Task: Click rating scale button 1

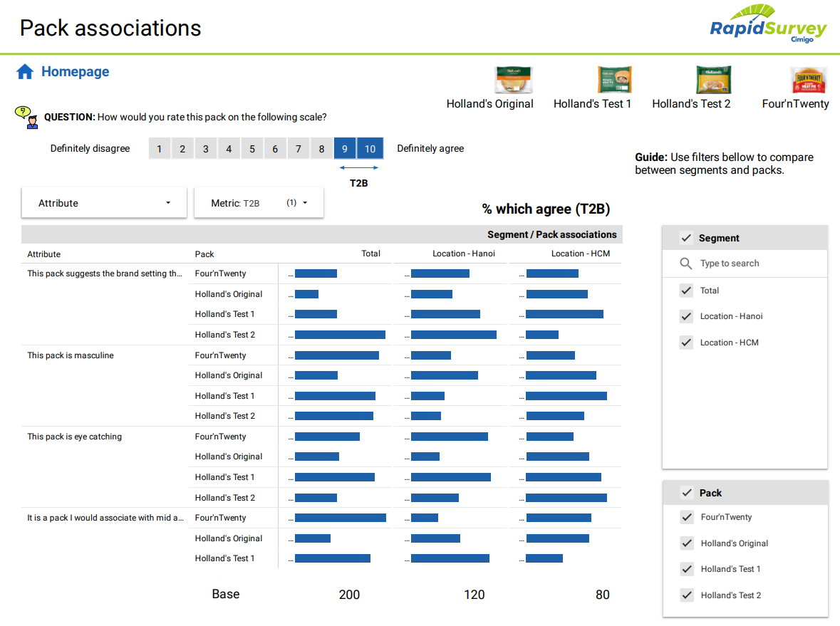Action: point(159,148)
